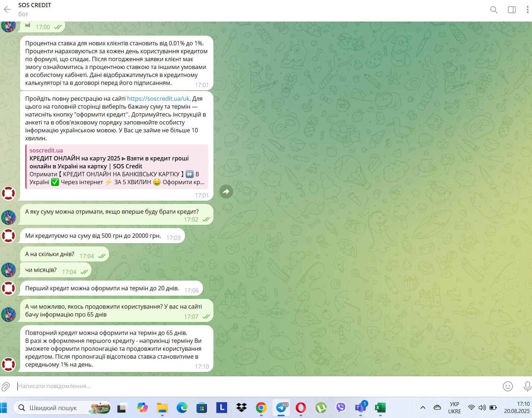This screenshot has width=532, height=418.
Task: Open Microsoft Store from taskbar
Action: pos(202,408)
